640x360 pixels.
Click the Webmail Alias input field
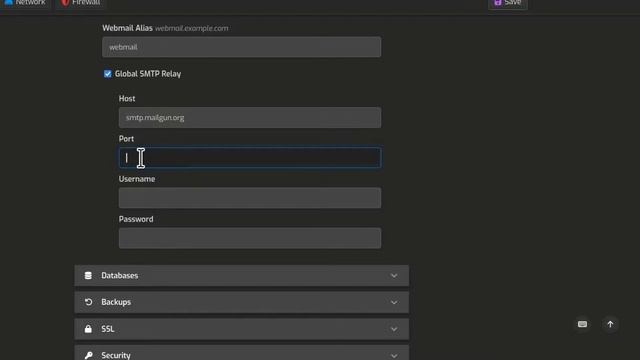(242, 47)
